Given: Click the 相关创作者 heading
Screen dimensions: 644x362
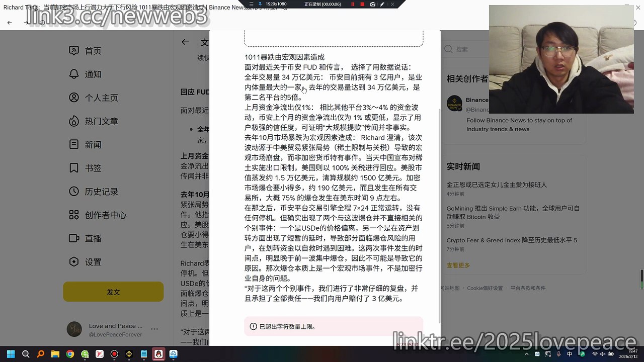Looking at the screenshot, I should tap(467, 79).
